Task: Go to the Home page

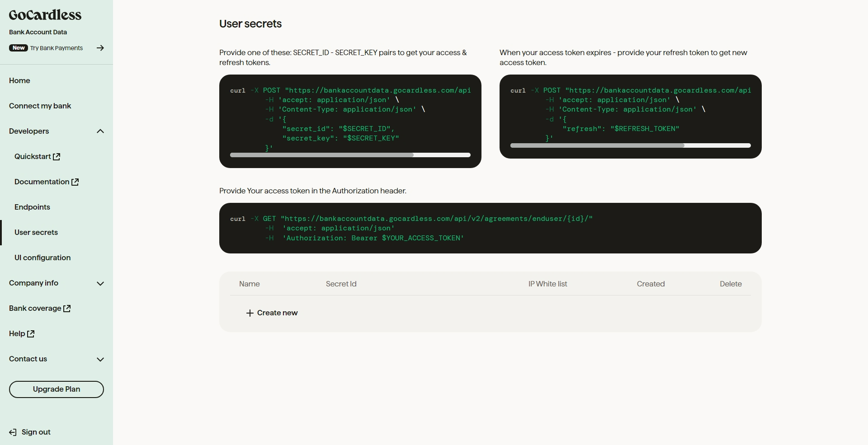Action: [19, 80]
